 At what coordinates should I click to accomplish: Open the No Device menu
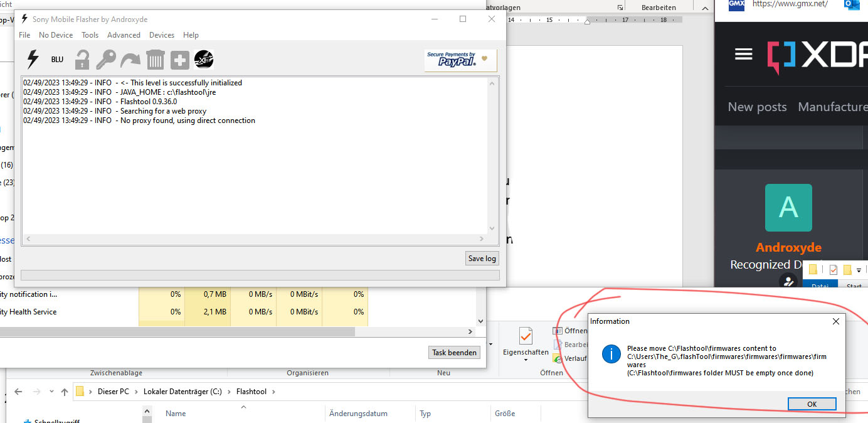(56, 35)
